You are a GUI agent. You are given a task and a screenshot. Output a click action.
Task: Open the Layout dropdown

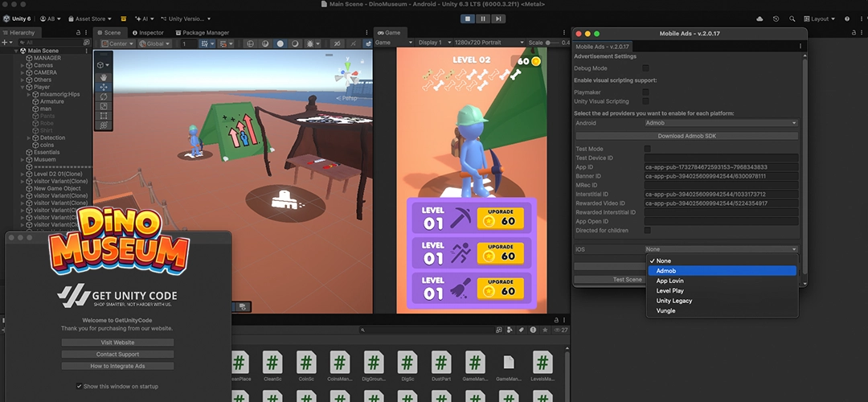tap(819, 18)
